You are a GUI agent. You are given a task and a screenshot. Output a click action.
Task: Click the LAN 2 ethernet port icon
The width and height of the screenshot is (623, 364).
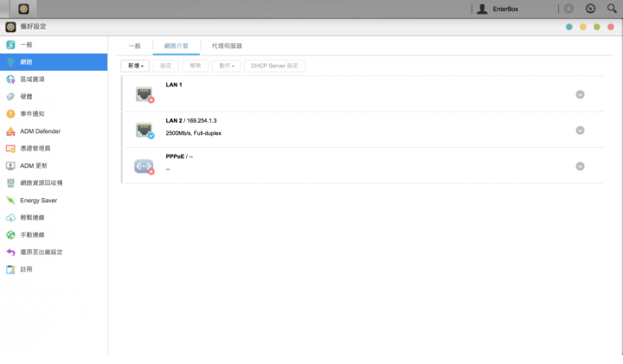click(145, 131)
